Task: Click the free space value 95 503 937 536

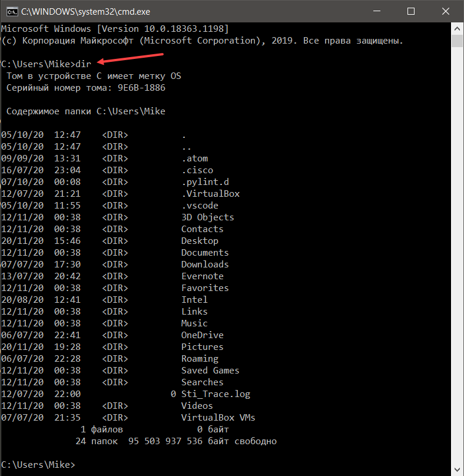Action: (x=165, y=441)
